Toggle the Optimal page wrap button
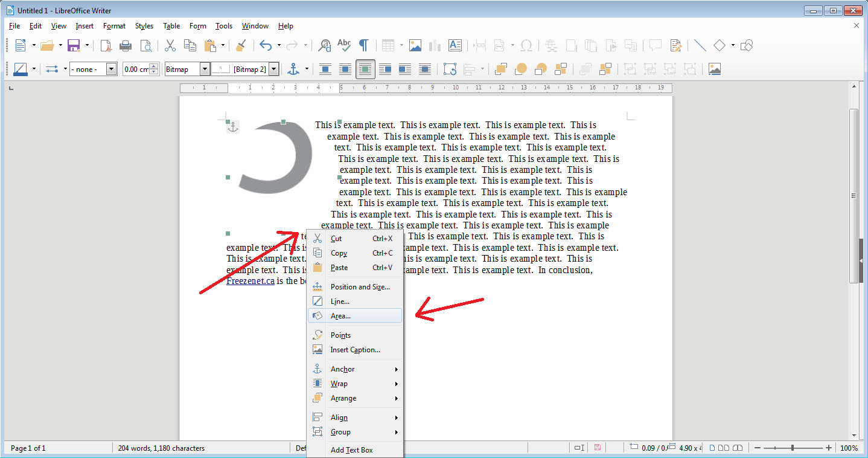868x458 pixels. (x=365, y=69)
